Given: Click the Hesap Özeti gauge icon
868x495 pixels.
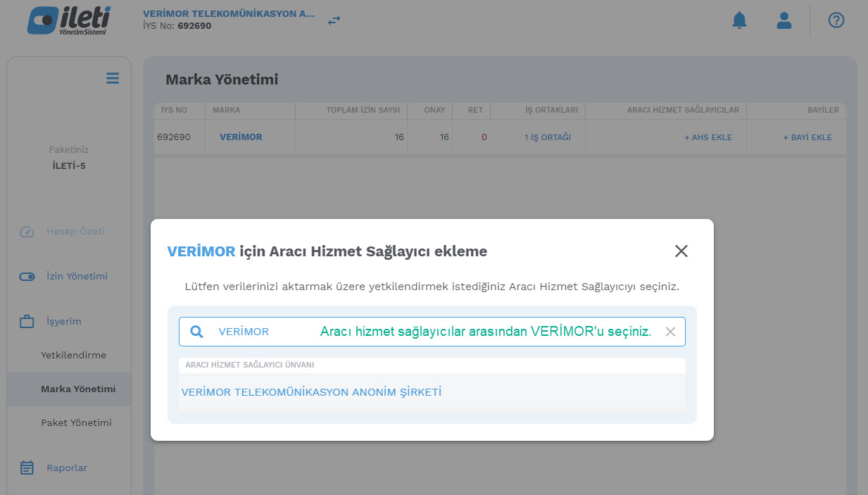Looking at the screenshot, I should (27, 232).
